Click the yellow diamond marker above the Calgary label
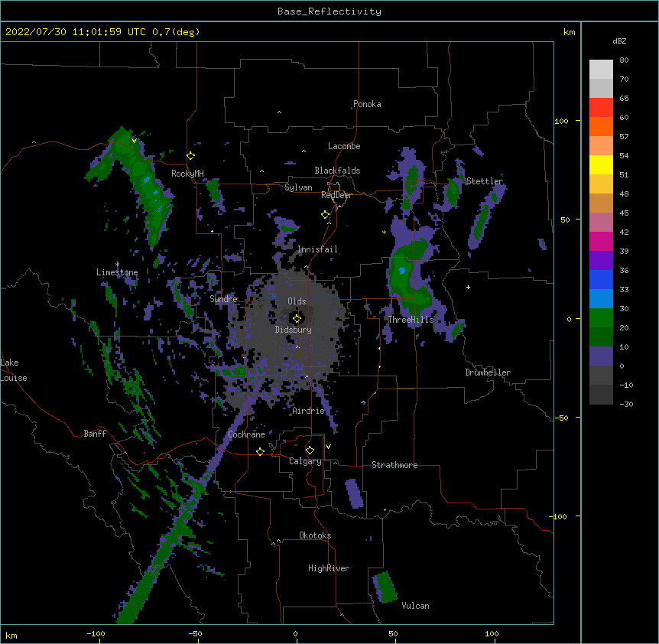The image size is (659, 644). [x=310, y=450]
